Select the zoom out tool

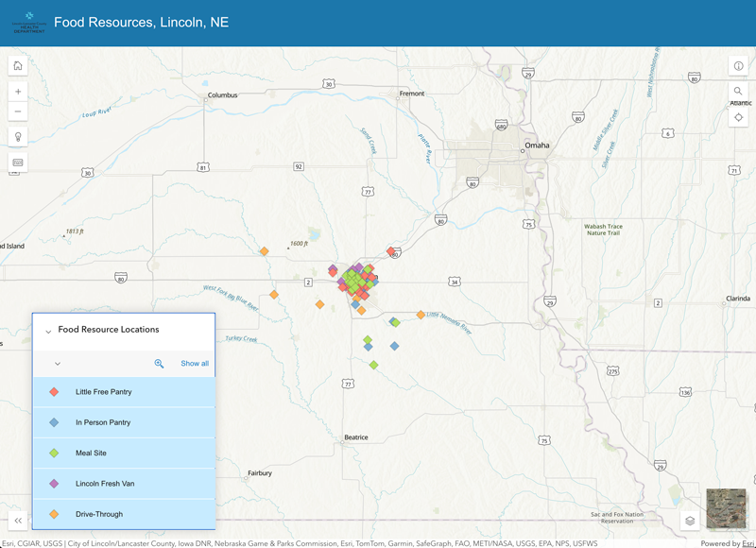pos(16,111)
